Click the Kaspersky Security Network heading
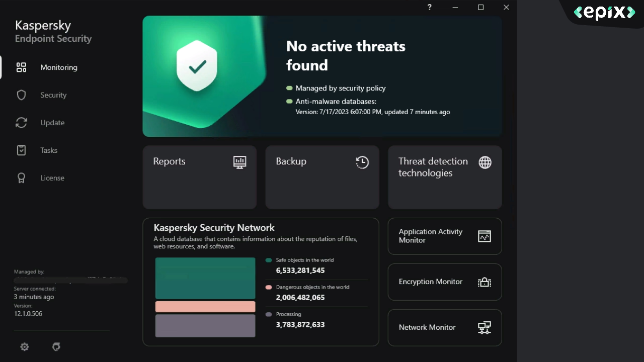This screenshot has height=362, width=644. [214, 228]
